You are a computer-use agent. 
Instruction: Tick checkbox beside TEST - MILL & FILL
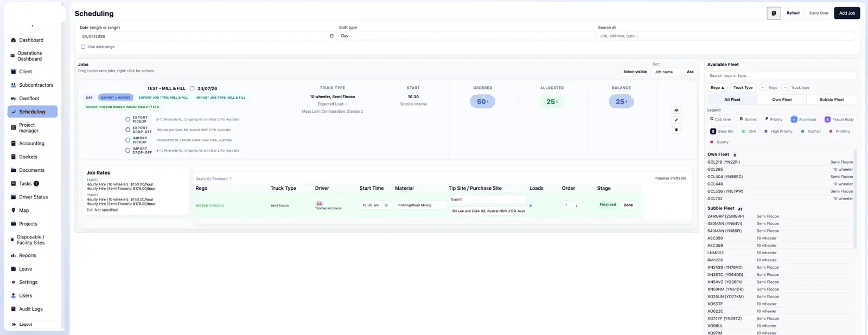(192, 88)
